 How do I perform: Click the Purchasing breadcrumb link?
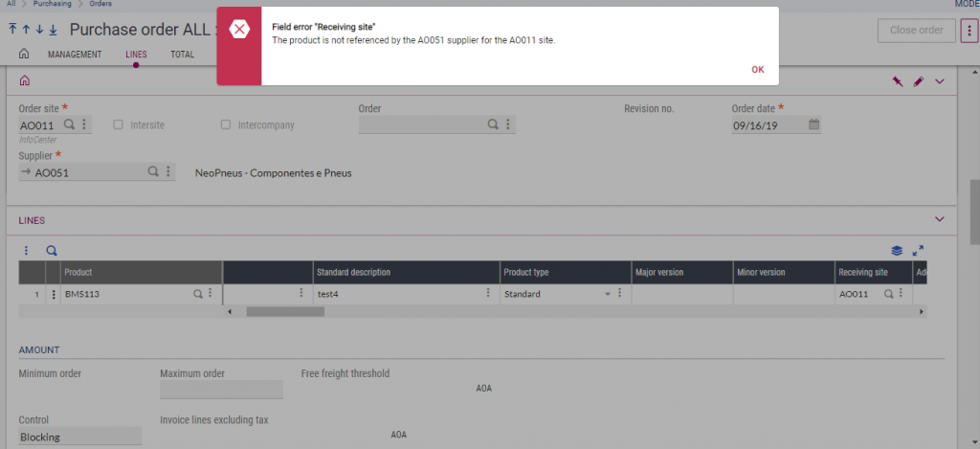pyautogui.click(x=53, y=4)
